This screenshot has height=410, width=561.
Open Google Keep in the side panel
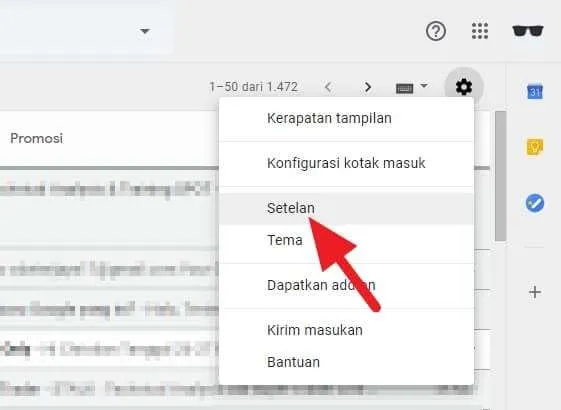pyautogui.click(x=535, y=147)
